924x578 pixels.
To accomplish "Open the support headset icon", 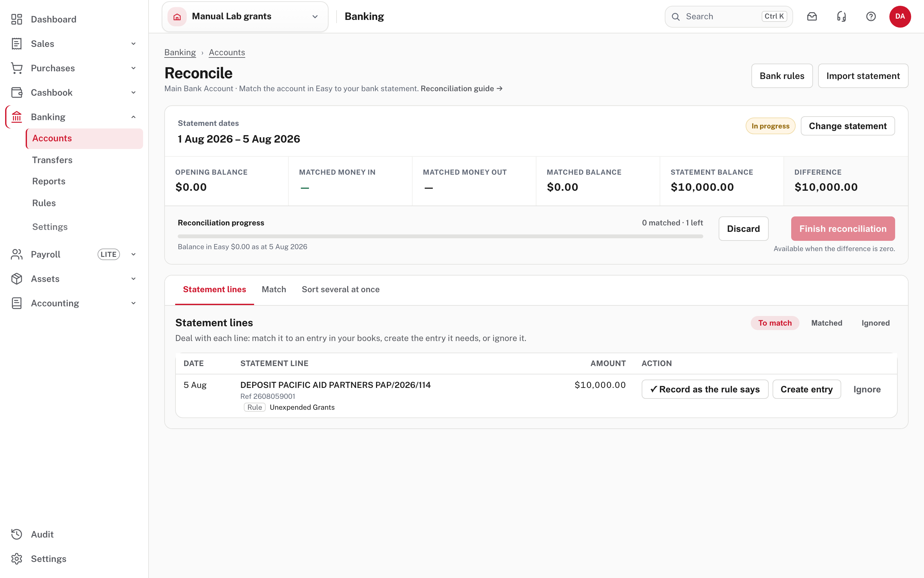I will (841, 16).
